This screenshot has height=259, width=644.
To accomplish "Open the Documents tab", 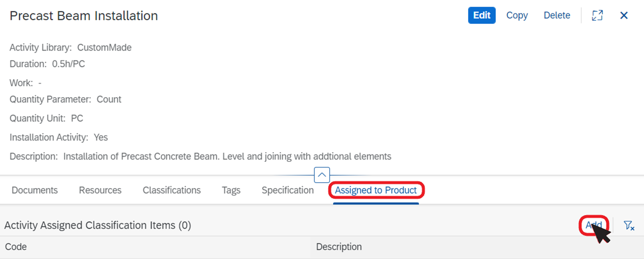I will point(35,190).
